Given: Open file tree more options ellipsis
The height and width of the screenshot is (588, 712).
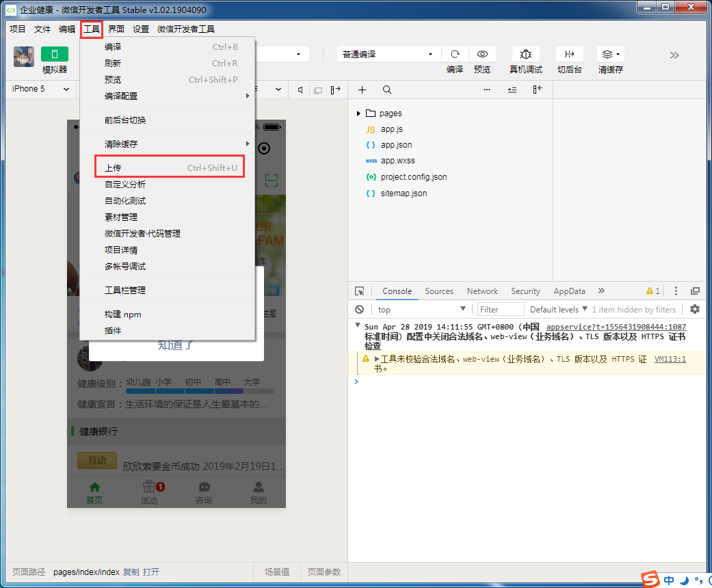Looking at the screenshot, I should tap(487, 90).
